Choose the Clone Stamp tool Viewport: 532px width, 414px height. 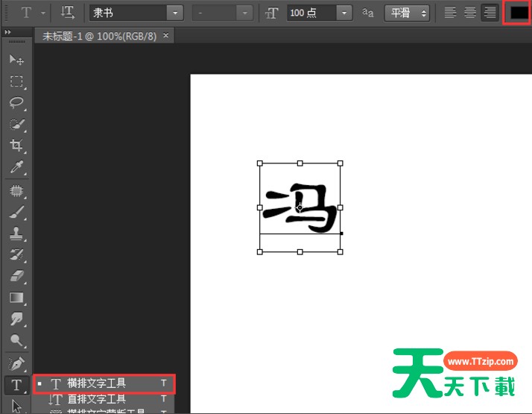click(16, 233)
